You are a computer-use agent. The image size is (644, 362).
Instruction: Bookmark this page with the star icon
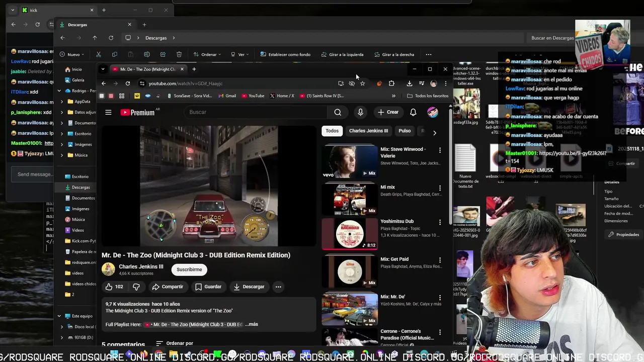362,83
